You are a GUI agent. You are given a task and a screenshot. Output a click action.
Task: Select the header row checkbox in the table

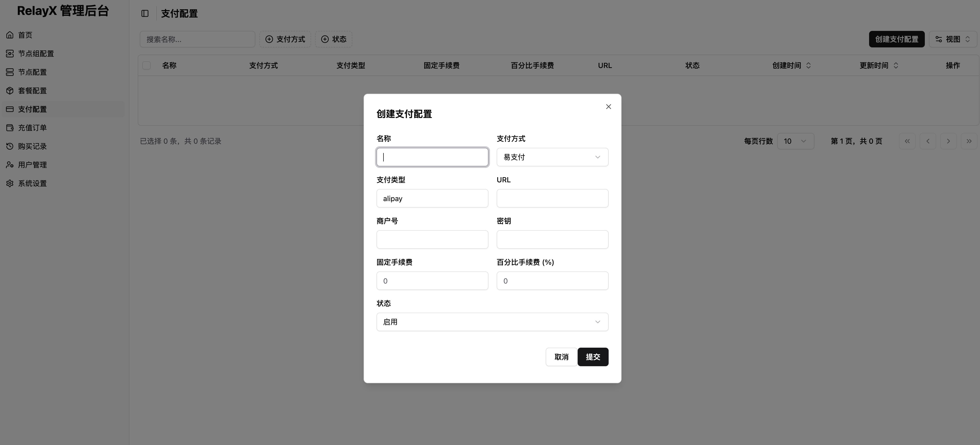146,65
